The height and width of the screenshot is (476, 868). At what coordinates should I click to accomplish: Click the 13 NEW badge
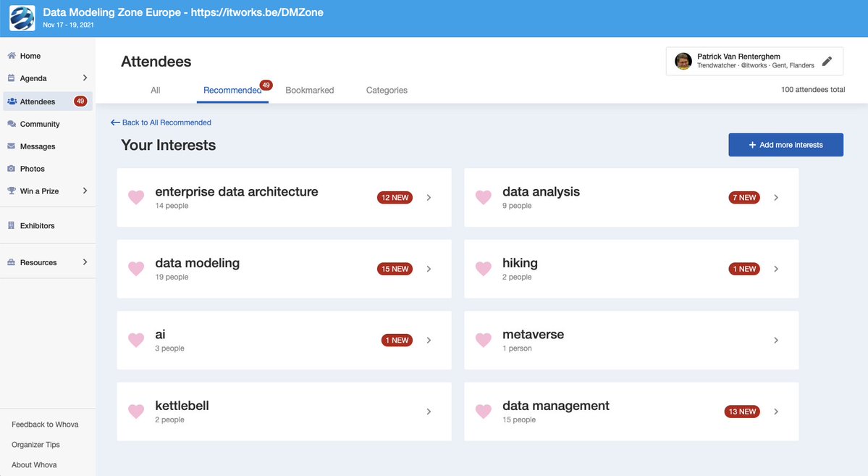pos(742,412)
